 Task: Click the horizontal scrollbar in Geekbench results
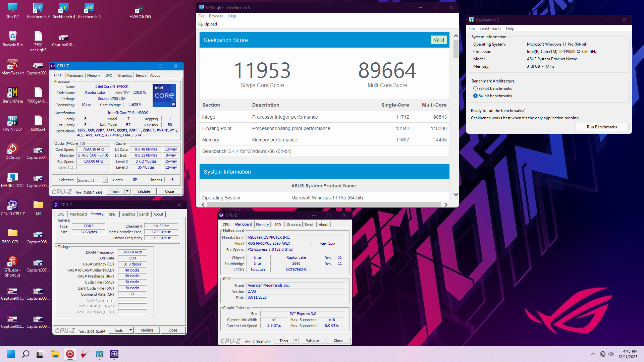tap(324, 204)
